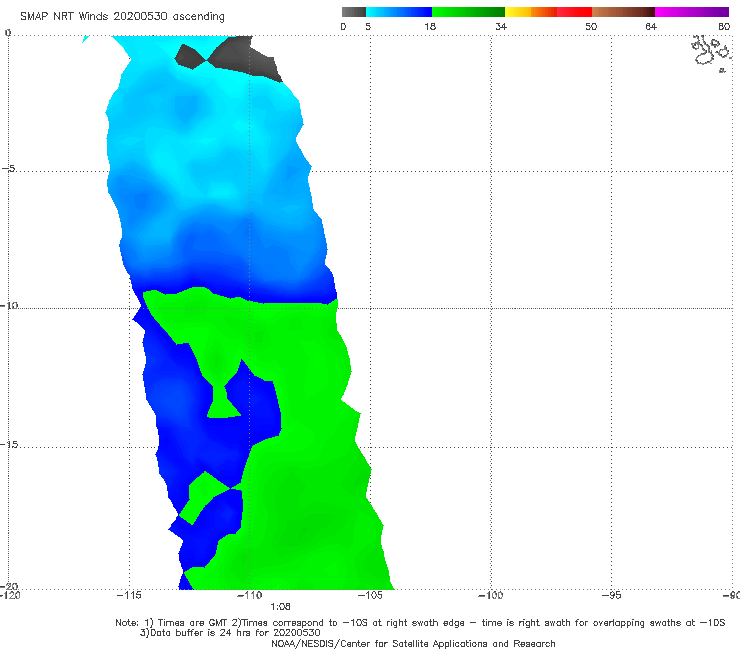Click the latitude label '-15'
This screenshot has height=650, width=740.
9,444
